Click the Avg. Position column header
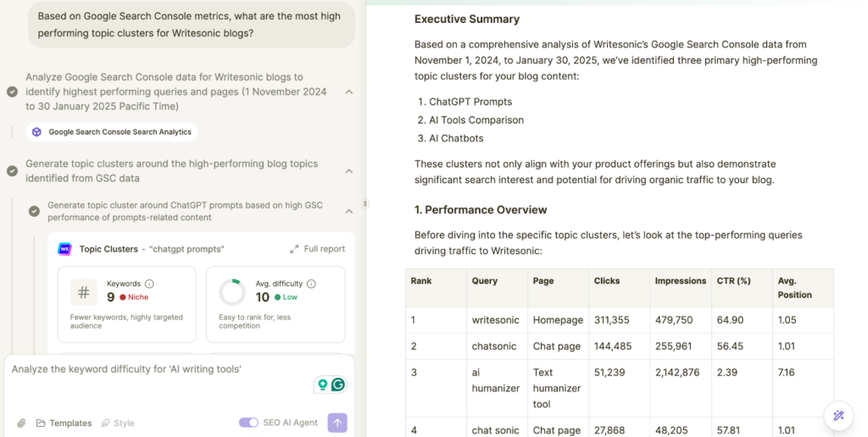 point(804,288)
